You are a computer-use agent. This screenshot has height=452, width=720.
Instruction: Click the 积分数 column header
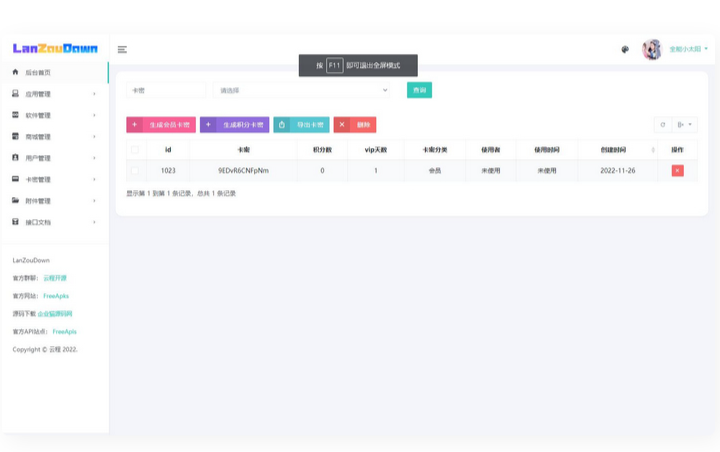pos(322,149)
